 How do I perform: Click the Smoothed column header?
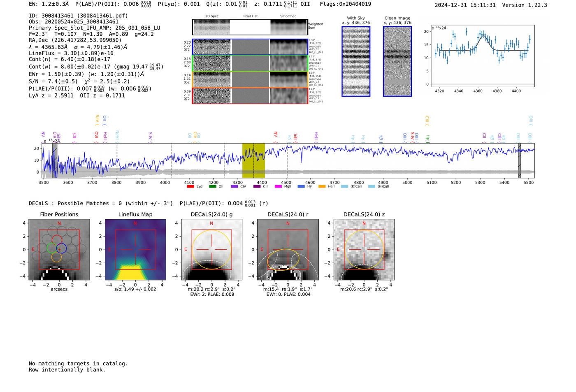(x=288, y=16)
